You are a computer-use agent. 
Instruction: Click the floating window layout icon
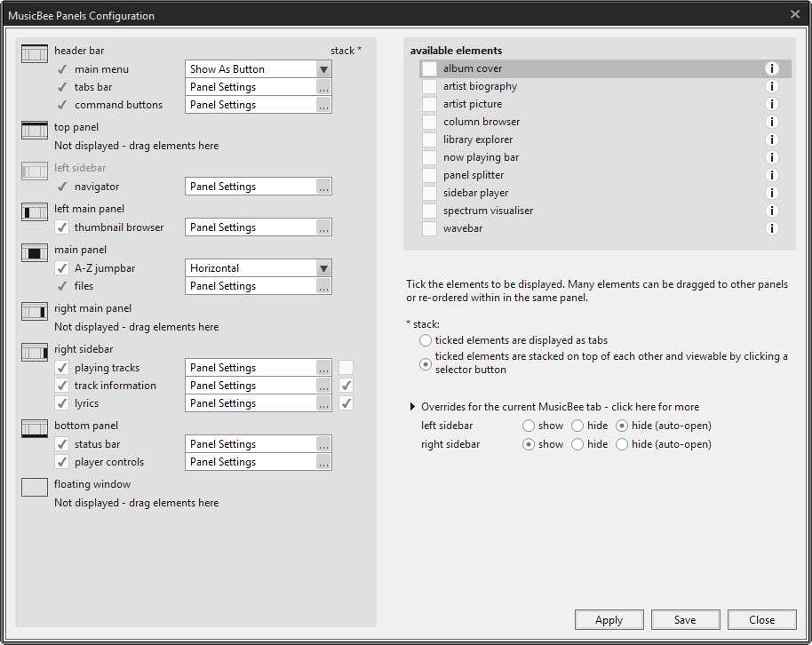point(35,487)
